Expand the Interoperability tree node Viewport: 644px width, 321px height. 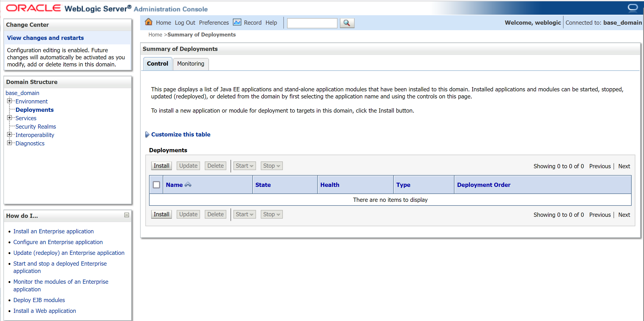pyautogui.click(x=9, y=134)
